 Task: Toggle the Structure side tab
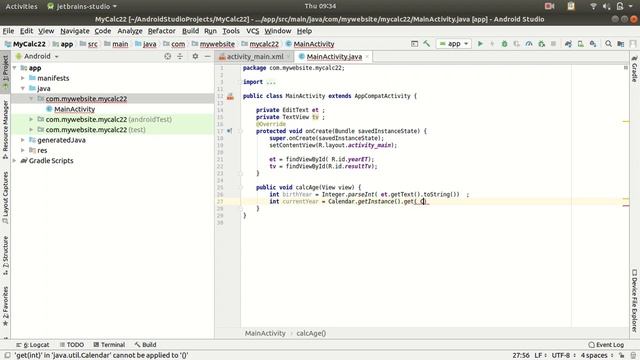pyautogui.click(x=5, y=255)
